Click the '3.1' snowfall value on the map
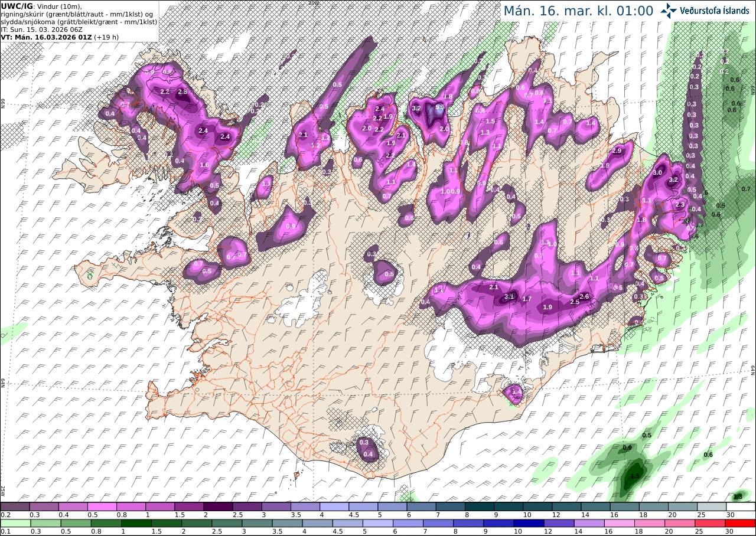756x536 pixels. (x=510, y=297)
